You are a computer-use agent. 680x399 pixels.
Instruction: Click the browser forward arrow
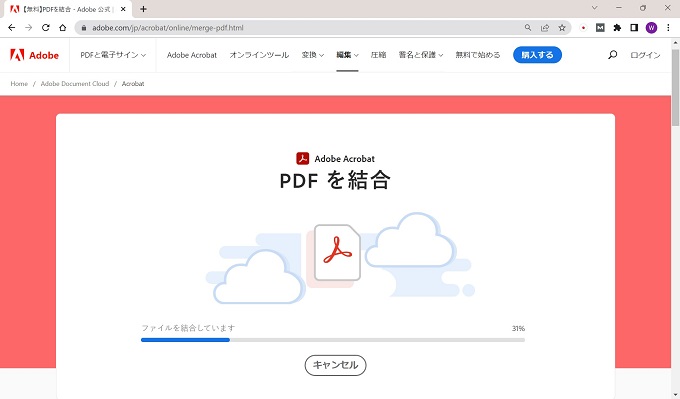(29, 28)
